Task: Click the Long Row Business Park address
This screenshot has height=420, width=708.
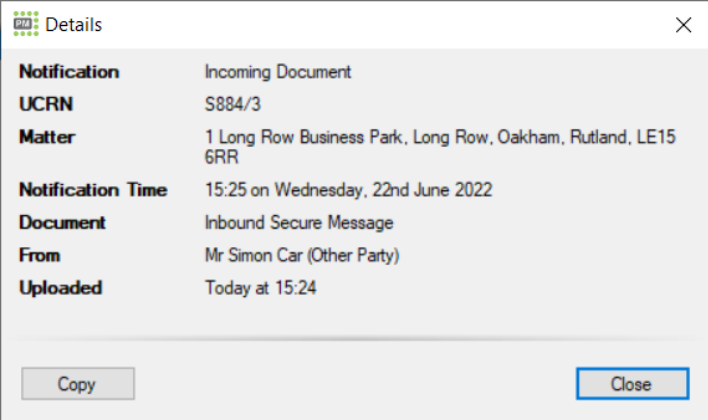Action: click(440, 137)
